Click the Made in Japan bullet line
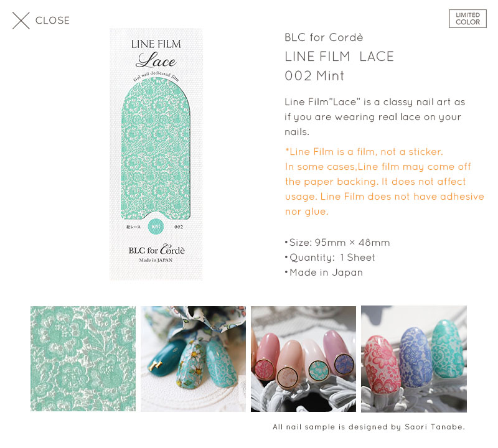Screen dimensions: 498x448 coord(324,273)
